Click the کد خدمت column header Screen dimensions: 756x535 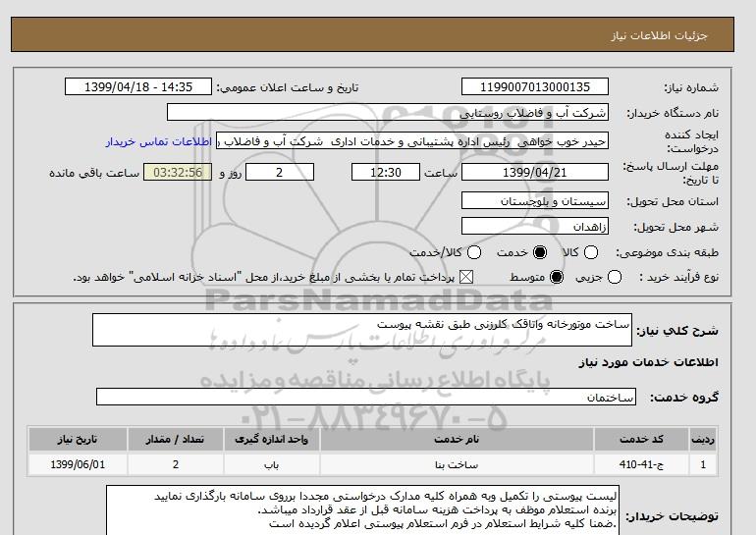pos(641,439)
